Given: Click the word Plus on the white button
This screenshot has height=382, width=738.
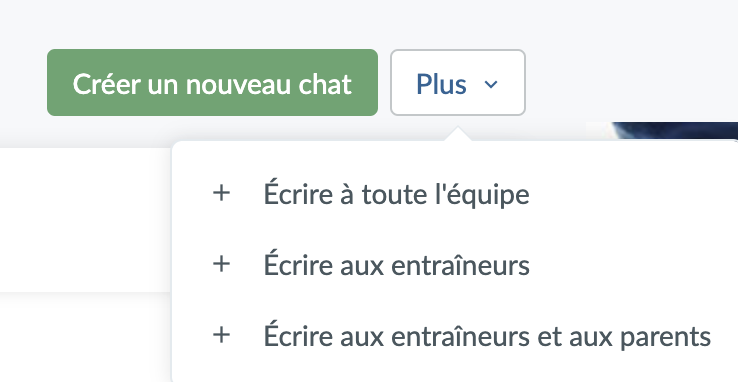Looking at the screenshot, I should [441, 84].
